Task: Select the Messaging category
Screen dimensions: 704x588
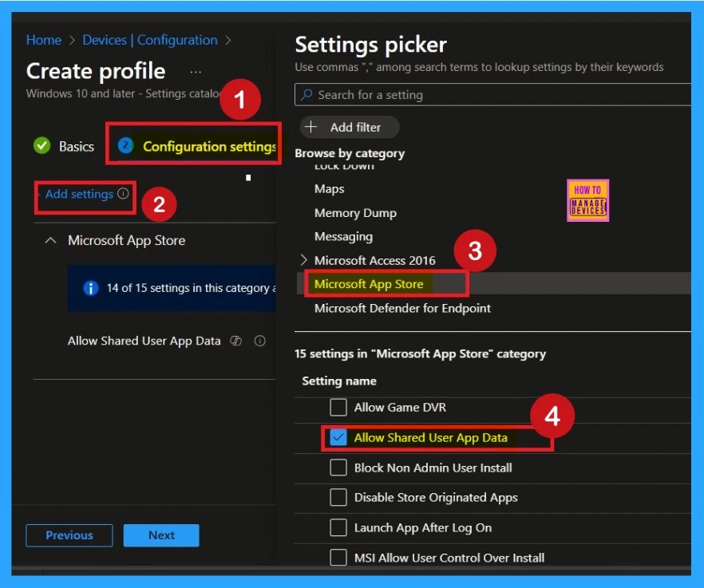Action: coord(343,236)
